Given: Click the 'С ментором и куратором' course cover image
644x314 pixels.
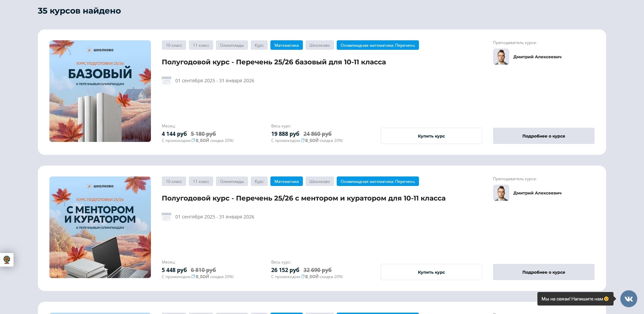Looking at the screenshot, I should [x=100, y=227].
